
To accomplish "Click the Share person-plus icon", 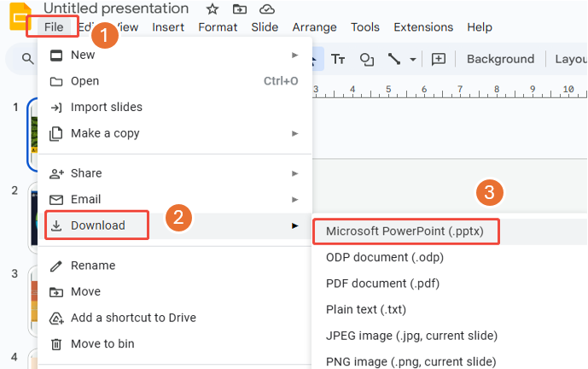I will [x=56, y=173].
